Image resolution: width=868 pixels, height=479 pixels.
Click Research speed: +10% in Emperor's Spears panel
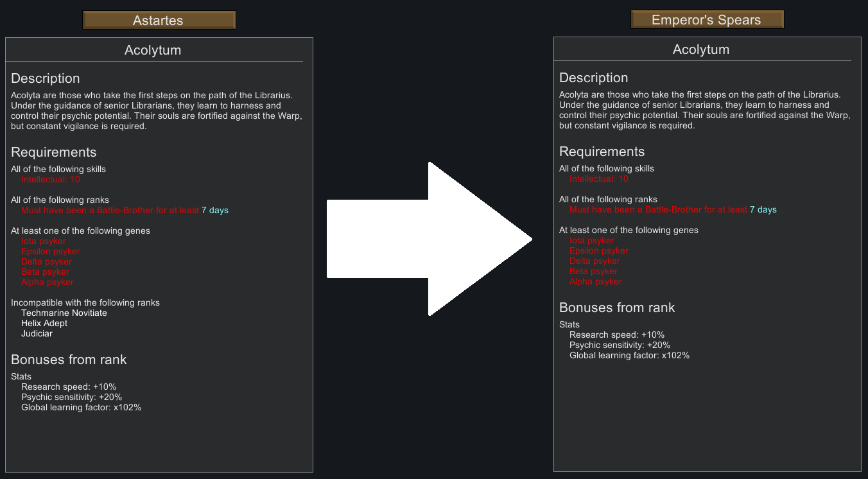[617, 335]
